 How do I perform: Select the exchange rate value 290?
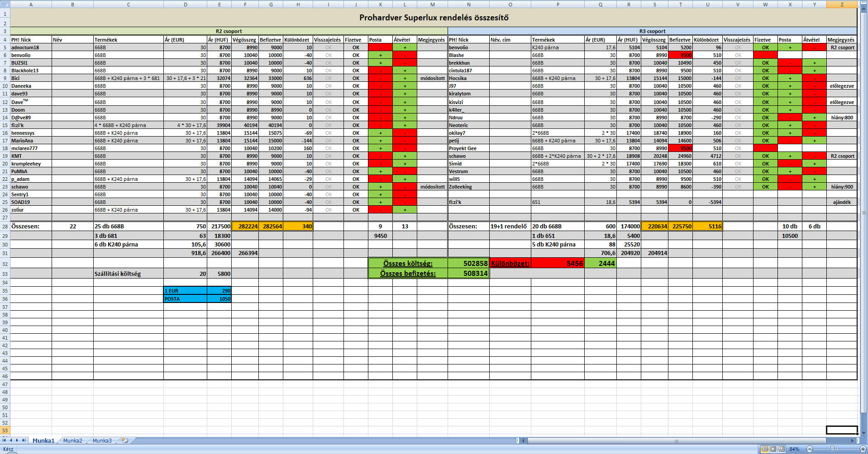(x=219, y=291)
